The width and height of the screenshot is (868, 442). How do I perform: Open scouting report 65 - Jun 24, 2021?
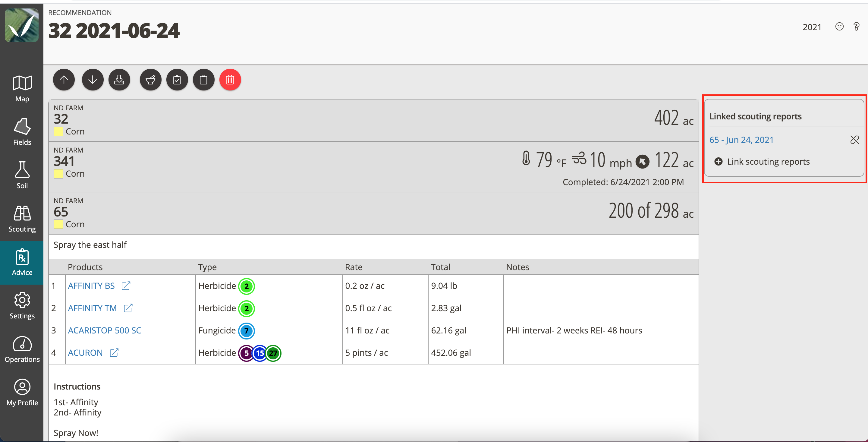coord(741,140)
